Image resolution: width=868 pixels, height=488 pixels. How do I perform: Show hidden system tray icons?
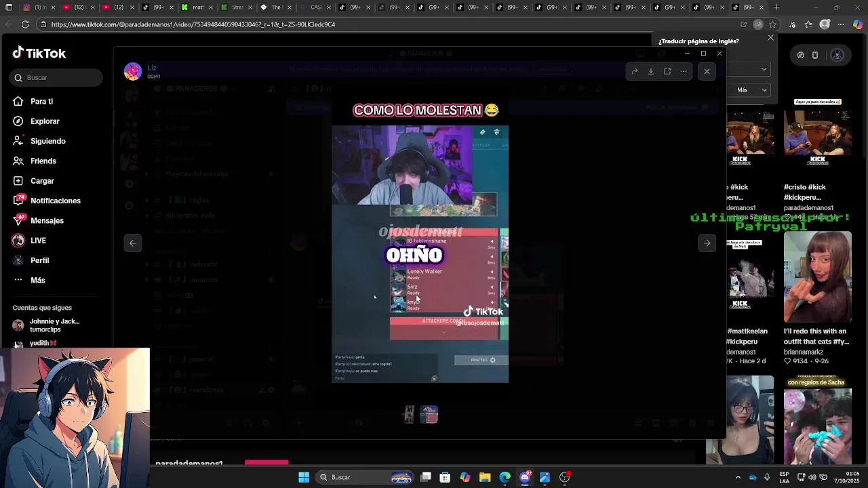[738, 477]
